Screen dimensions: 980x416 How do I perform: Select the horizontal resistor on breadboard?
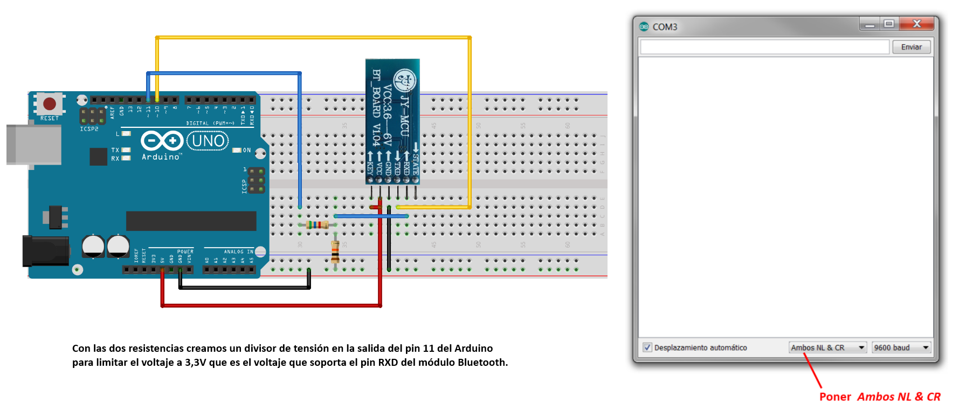pos(317,225)
